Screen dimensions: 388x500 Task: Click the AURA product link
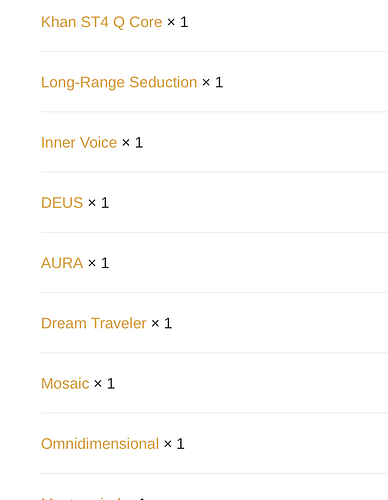pyautogui.click(x=62, y=263)
